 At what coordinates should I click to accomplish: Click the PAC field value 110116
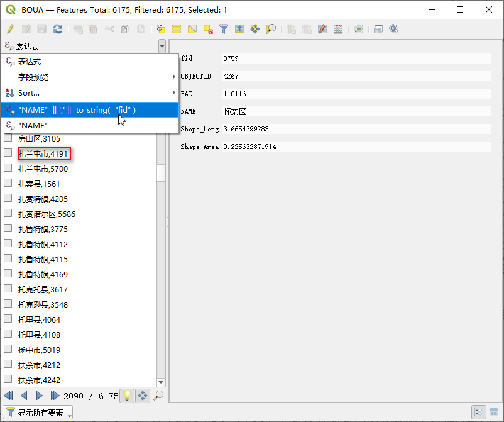click(356, 94)
